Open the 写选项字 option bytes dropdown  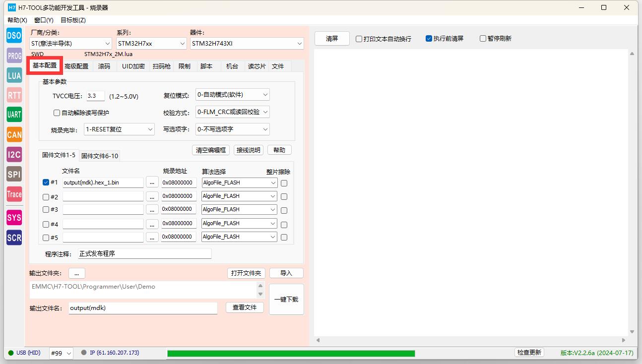pyautogui.click(x=233, y=129)
